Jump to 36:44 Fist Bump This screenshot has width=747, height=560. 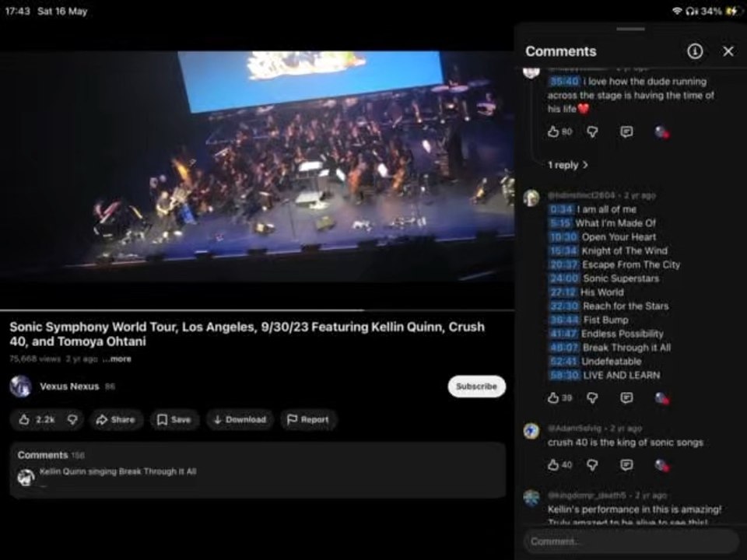(565, 320)
